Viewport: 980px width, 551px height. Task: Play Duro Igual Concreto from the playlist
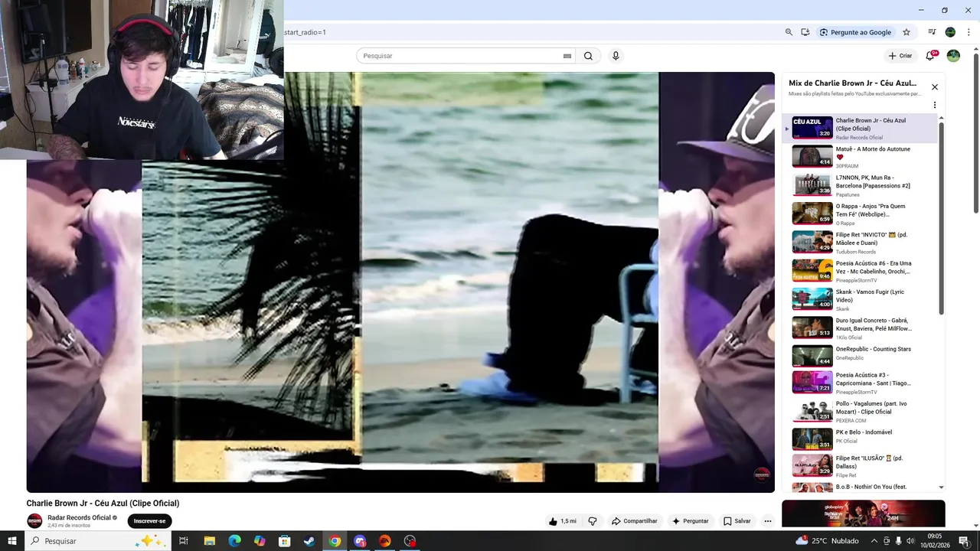pos(861,328)
